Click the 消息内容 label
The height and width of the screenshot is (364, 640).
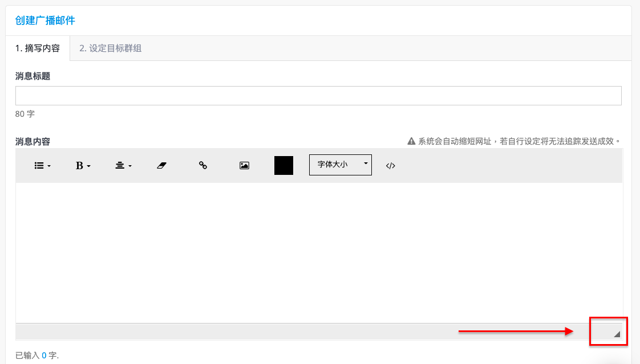[33, 141]
